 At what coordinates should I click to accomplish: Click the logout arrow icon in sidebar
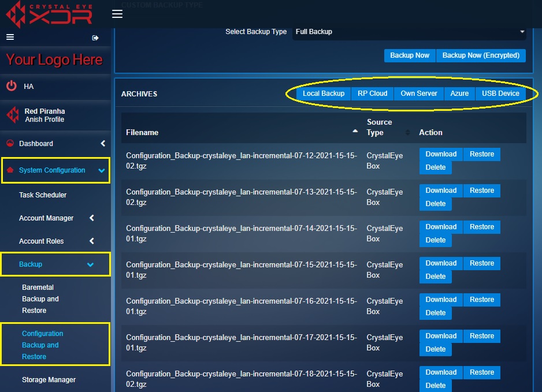tap(95, 38)
